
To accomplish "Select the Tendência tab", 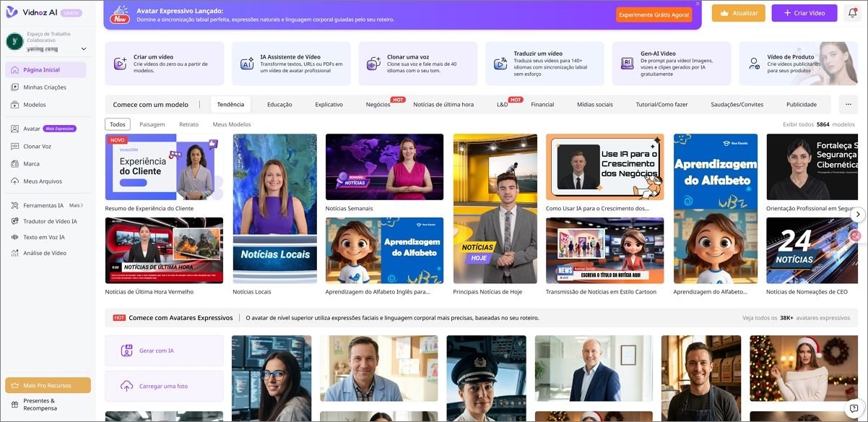I will 231,104.
